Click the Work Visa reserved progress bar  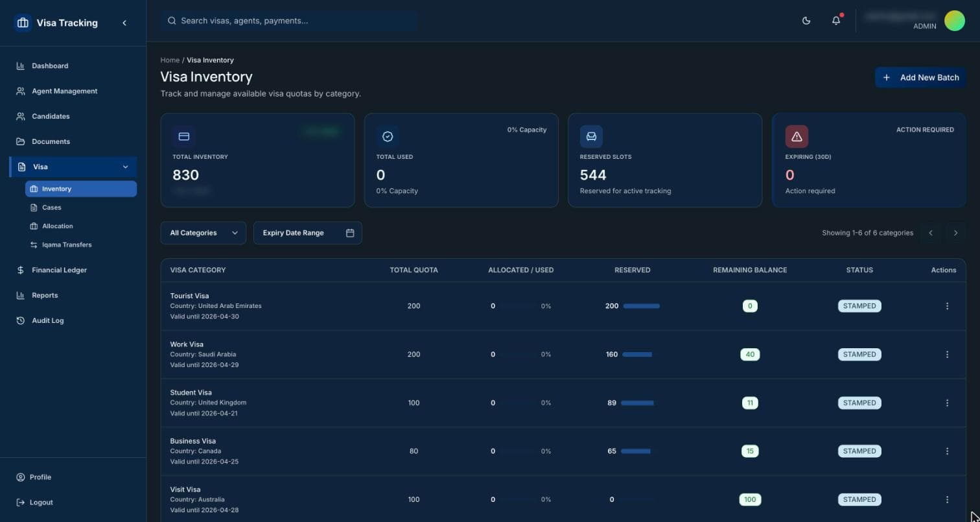(642, 355)
